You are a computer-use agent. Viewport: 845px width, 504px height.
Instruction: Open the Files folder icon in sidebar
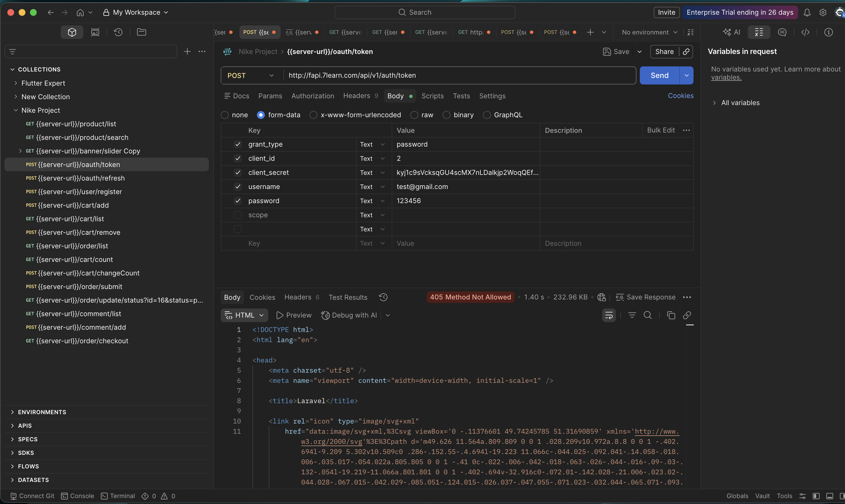point(141,32)
